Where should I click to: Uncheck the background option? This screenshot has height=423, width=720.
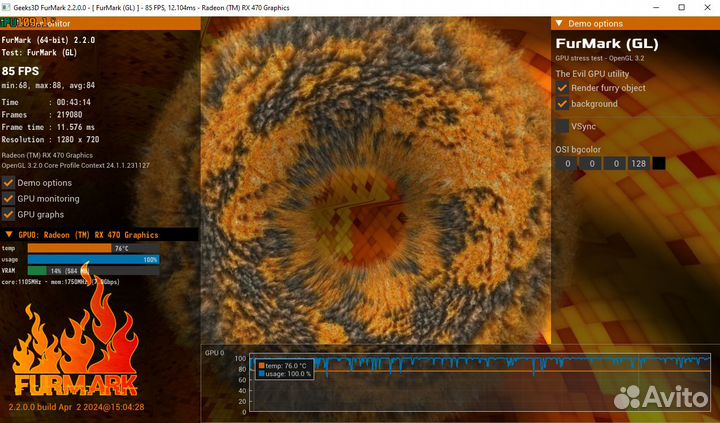pos(562,104)
